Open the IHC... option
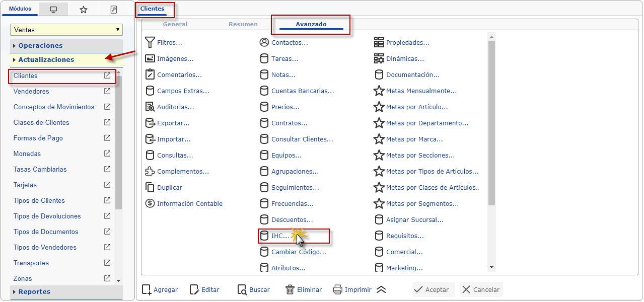644x302 pixels. (x=280, y=236)
